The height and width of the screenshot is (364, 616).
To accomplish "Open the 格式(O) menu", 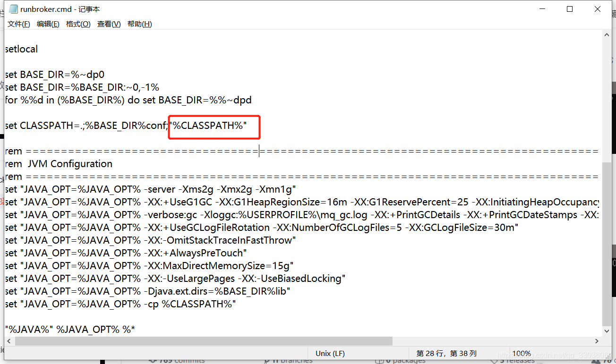I will pos(77,24).
